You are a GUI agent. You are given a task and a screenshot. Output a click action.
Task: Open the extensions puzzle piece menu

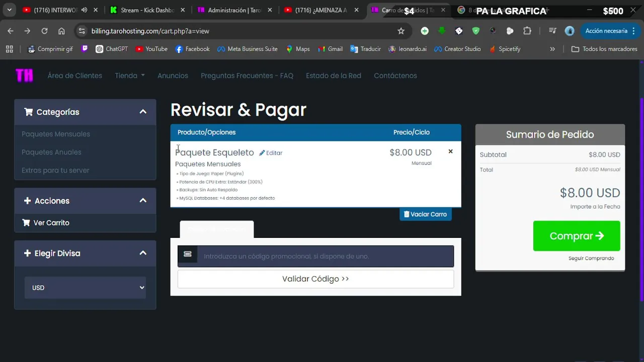(527, 31)
